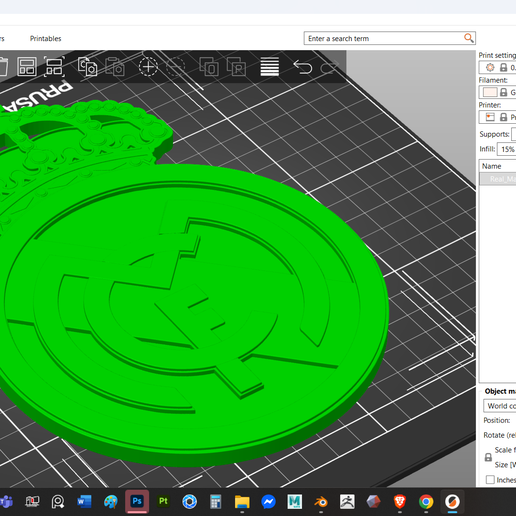Open the Filament preset dropdown
Screen dimensions: 516x516
coord(497,92)
